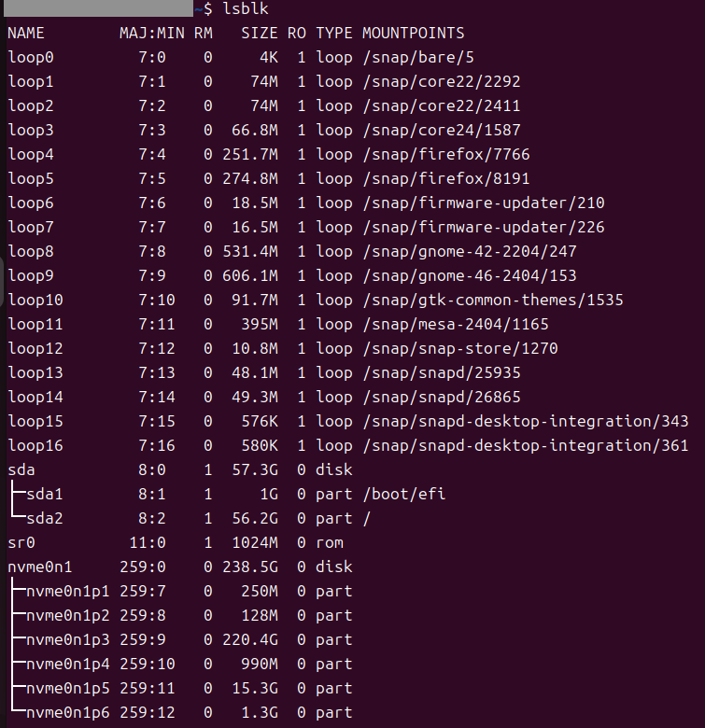Click the MAJ:MIN column header
This screenshot has width=705, height=728.
click(151, 34)
